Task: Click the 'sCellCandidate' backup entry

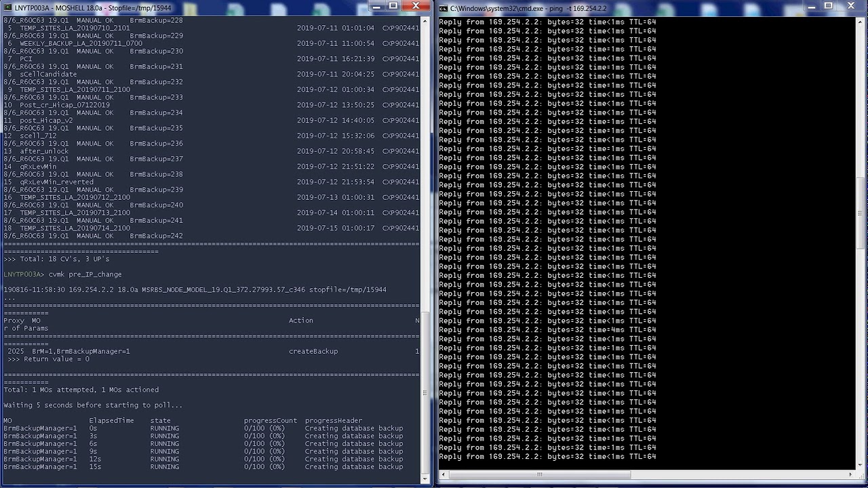Action: 48,74
